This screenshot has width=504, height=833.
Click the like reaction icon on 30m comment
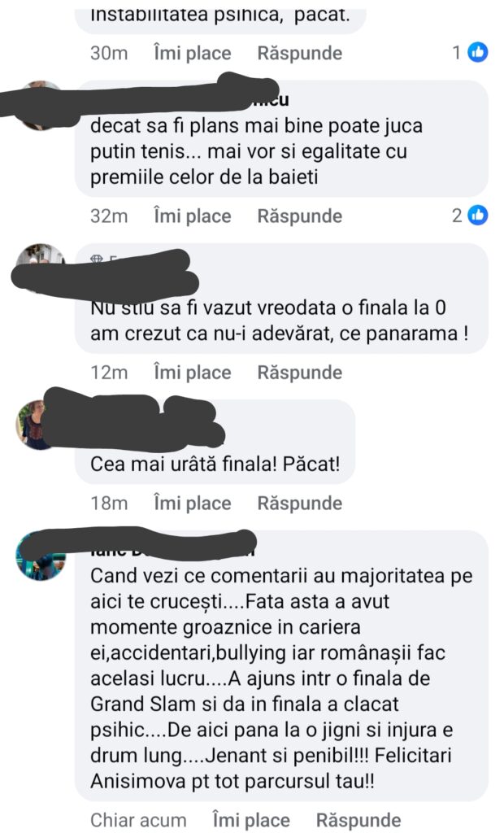tap(478, 53)
